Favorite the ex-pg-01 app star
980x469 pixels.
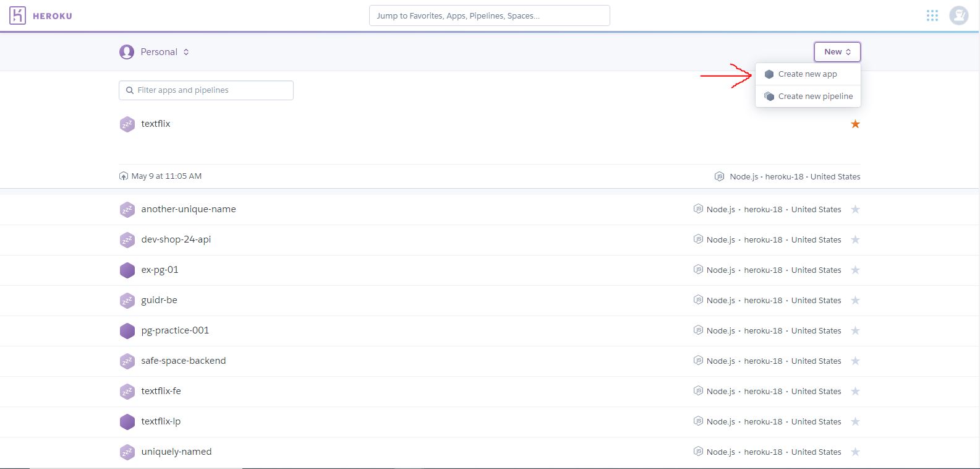[855, 270]
